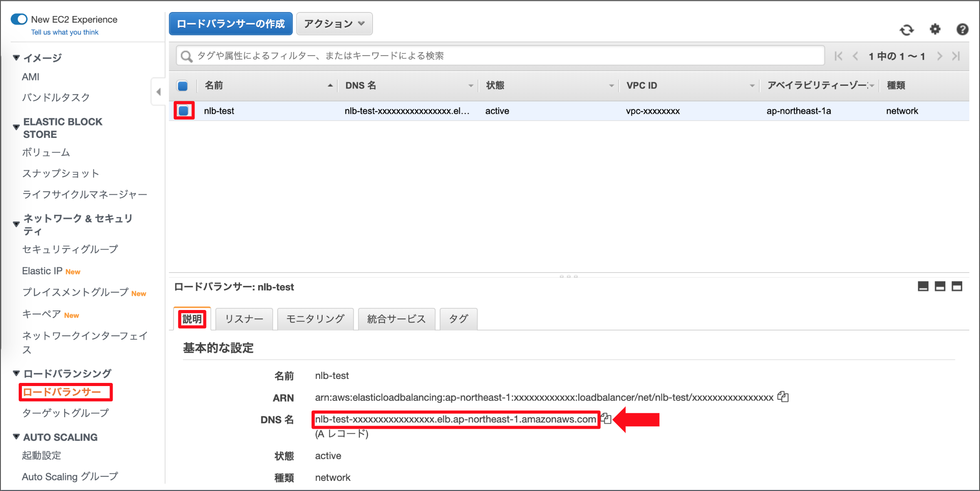The width and height of the screenshot is (980, 491).
Task: Maximize the details pane layout icon
Action: coord(957,286)
